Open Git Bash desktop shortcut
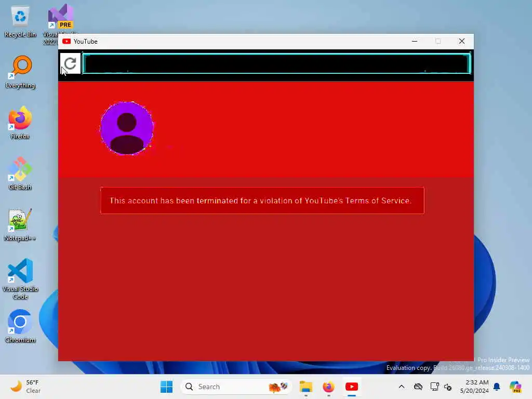Image resolution: width=532 pixels, height=399 pixels. click(20, 174)
